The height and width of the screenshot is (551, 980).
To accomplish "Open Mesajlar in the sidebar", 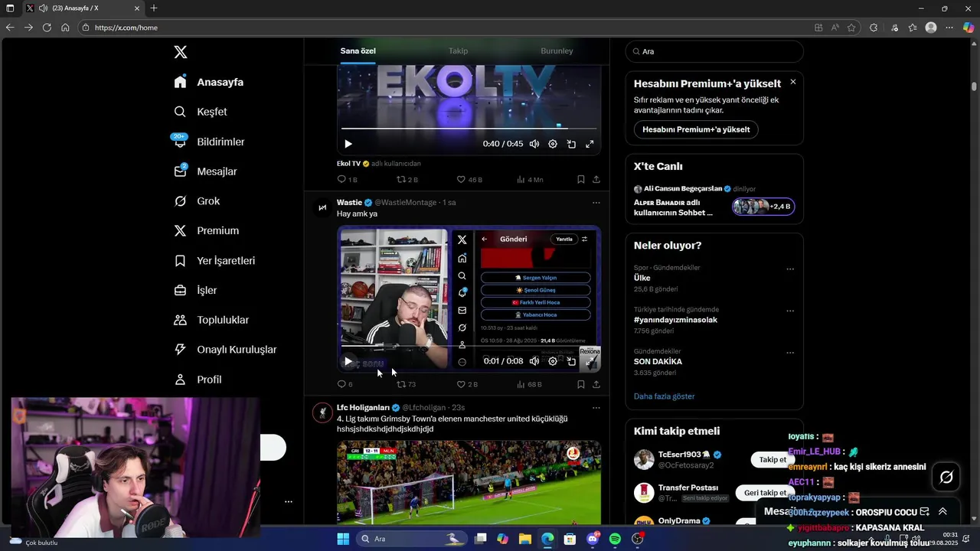I will (205, 171).
